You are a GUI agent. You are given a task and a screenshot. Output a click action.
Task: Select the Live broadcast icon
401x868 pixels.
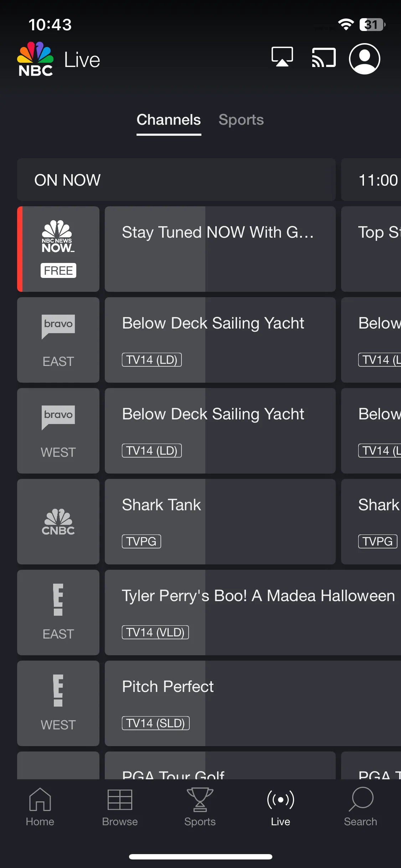[281, 800]
